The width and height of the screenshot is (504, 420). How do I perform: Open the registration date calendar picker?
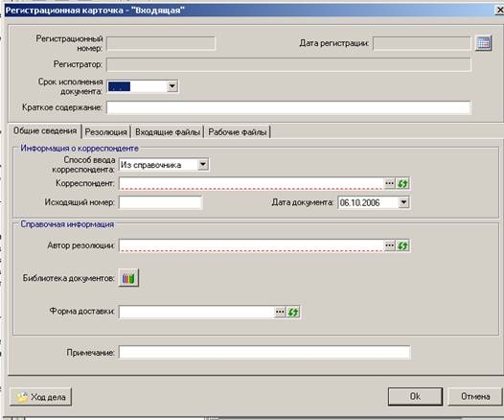point(483,43)
